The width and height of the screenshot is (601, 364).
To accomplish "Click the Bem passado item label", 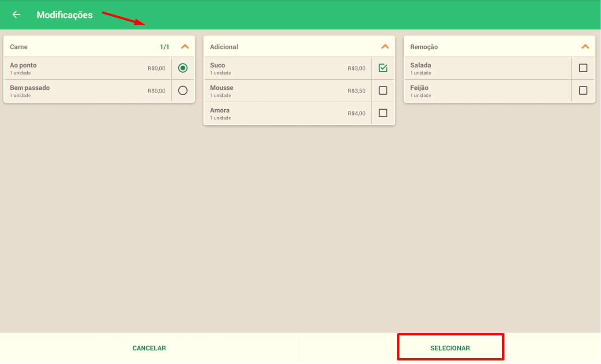I will pyautogui.click(x=30, y=88).
